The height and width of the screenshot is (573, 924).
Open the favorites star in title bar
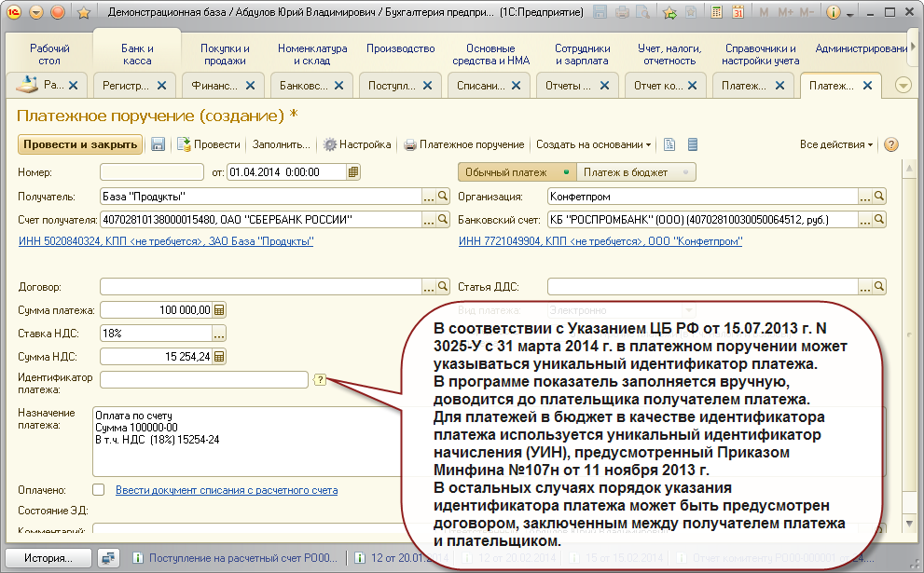click(x=84, y=12)
